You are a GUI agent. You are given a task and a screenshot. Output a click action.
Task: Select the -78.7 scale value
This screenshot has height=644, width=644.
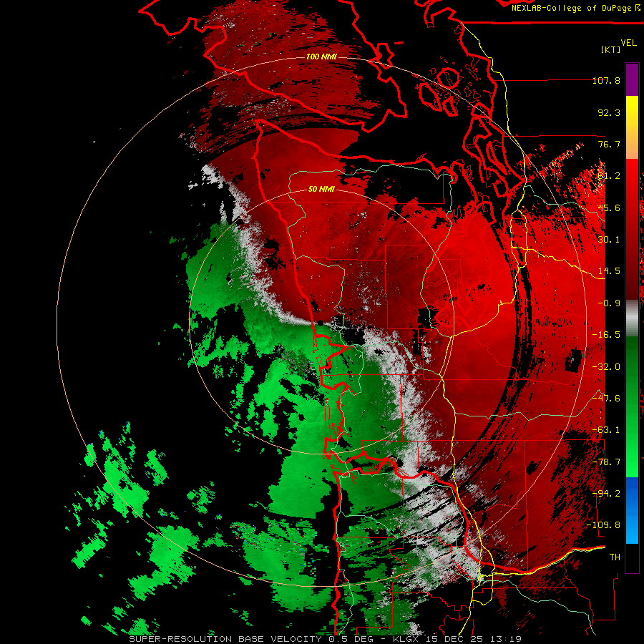pos(606,462)
